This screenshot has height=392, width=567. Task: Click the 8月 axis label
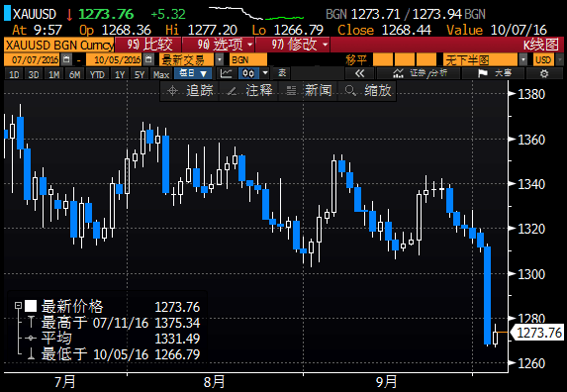pyautogui.click(x=214, y=382)
